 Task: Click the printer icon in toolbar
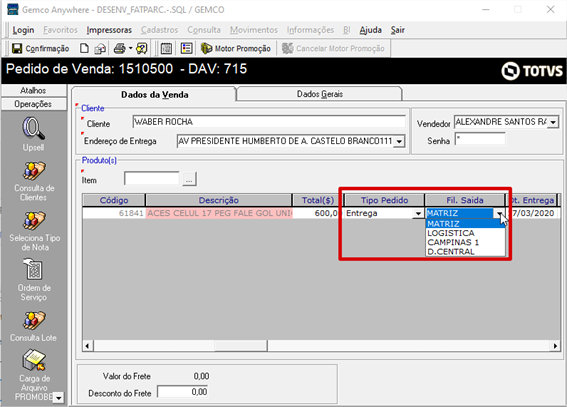(119, 48)
